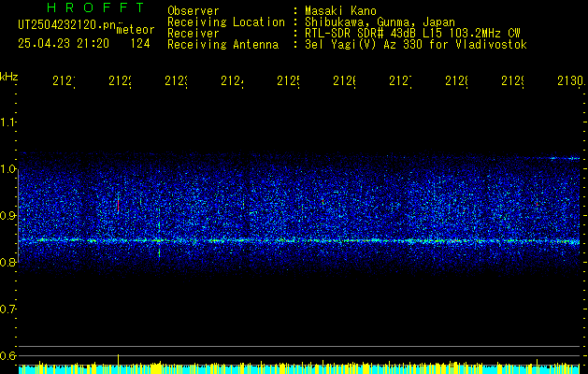The image size is (588, 374).
Task: Click the 2126 time axis marker
Action: point(344,81)
